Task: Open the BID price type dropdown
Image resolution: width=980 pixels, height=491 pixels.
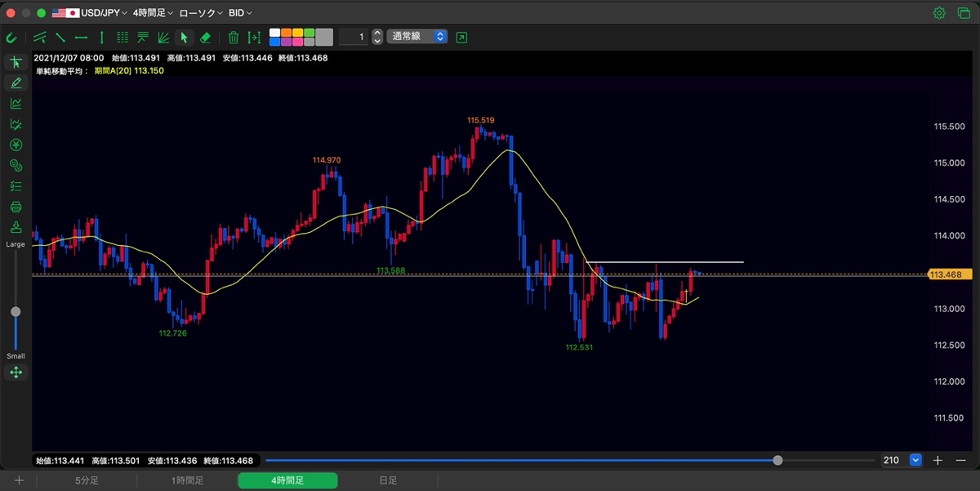Action: pos(240,13)
